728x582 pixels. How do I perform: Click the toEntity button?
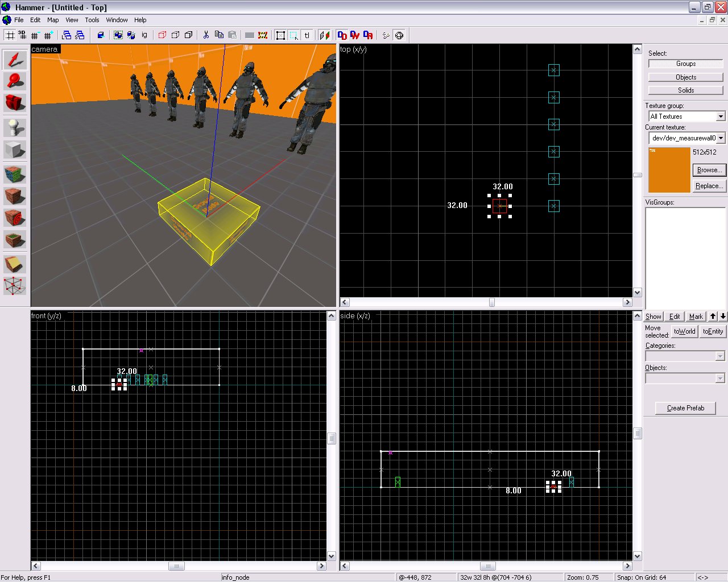(713, 331)
